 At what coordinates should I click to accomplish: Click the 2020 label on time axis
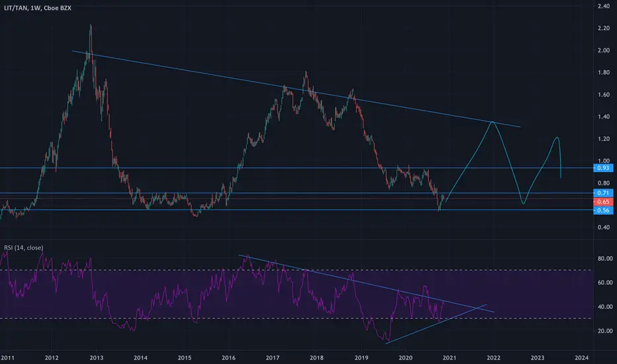coord(405,357)
